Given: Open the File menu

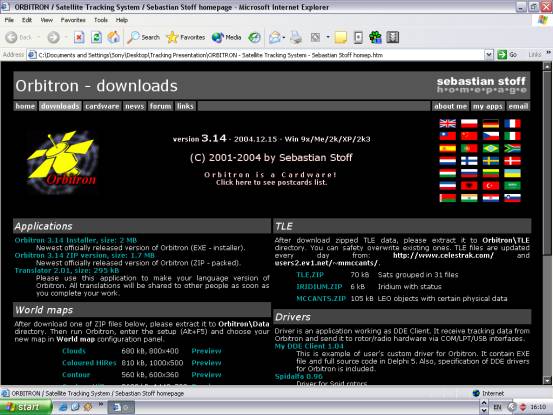Looking at the screenshot, I should point(10,20).
